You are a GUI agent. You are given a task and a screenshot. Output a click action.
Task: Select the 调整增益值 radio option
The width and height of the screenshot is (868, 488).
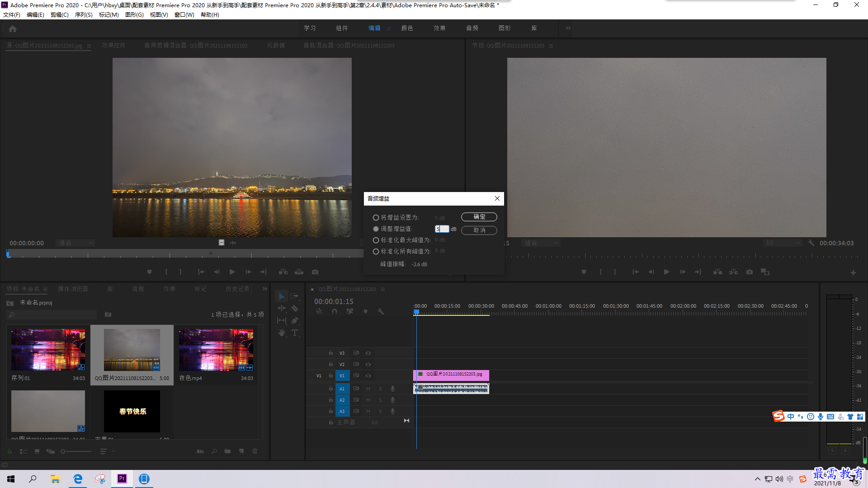pyautogui.click(x=376, y=229)
